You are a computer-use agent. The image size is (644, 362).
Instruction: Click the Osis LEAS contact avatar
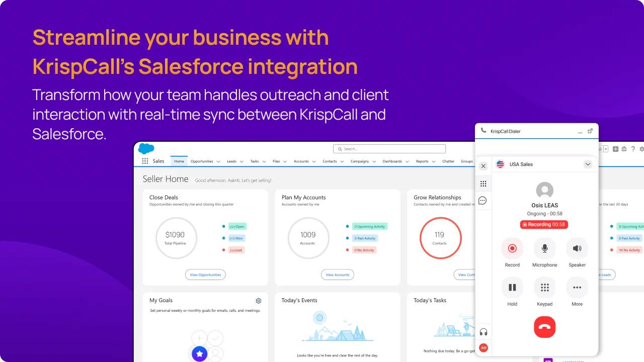[x=545, y=191]
